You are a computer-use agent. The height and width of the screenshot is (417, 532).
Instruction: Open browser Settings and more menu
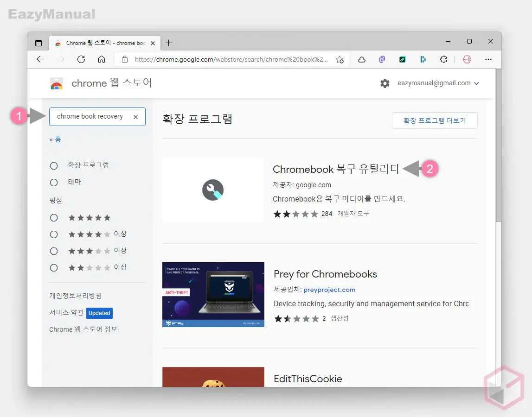[x=488, y=59]
